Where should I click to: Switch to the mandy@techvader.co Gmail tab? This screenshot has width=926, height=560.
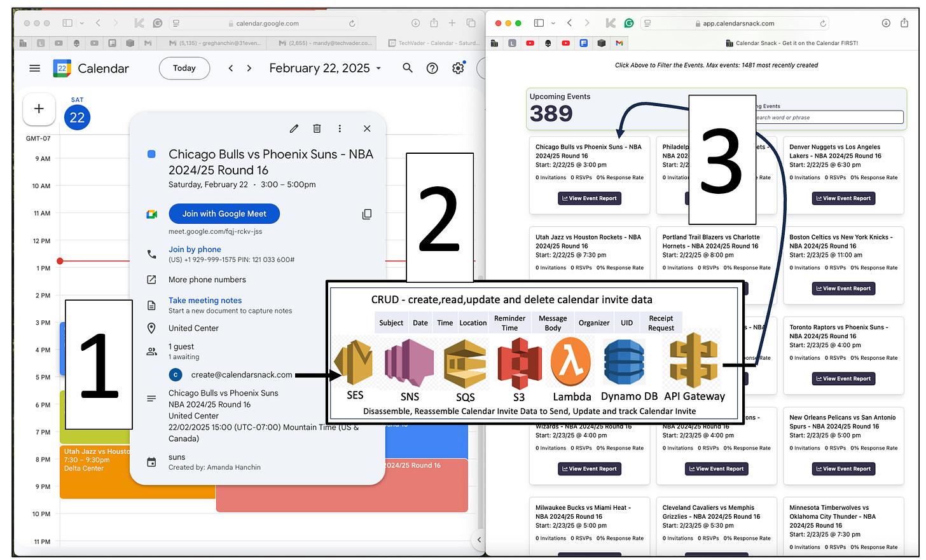click(325, 43)
